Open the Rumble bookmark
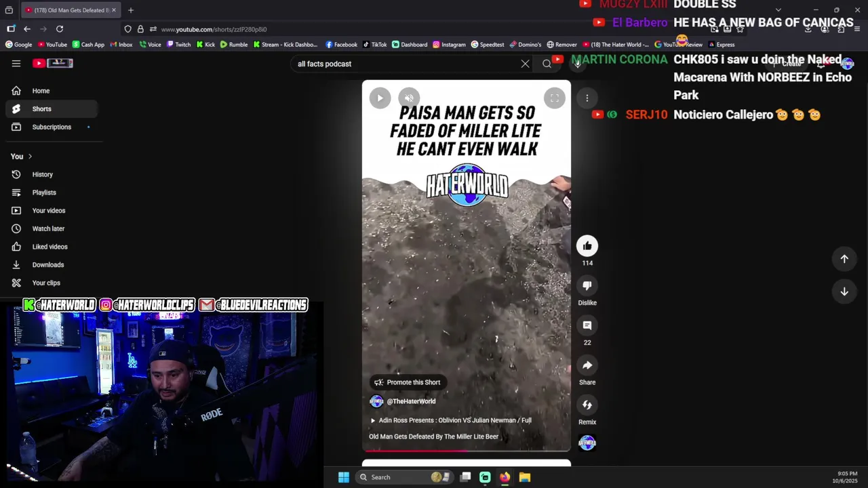Image resolution: width=868 pixels, height=488 pixels. (234, 45)
